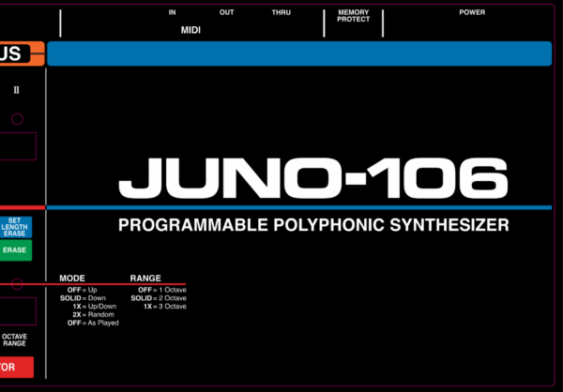Screen dimensions: 563x392
Task: Click the LED circle above OCTAVE RANGE
Action: tap(17, 284)
